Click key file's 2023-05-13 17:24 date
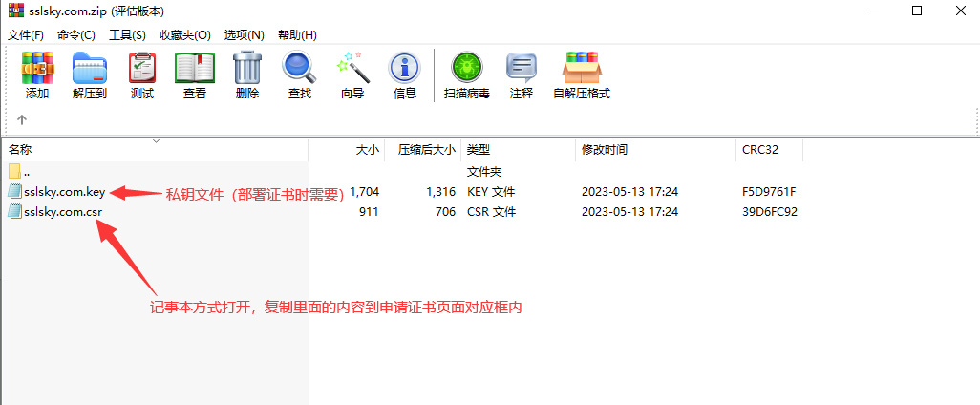This screenshot has height=405, width=980. click(630, 191)
